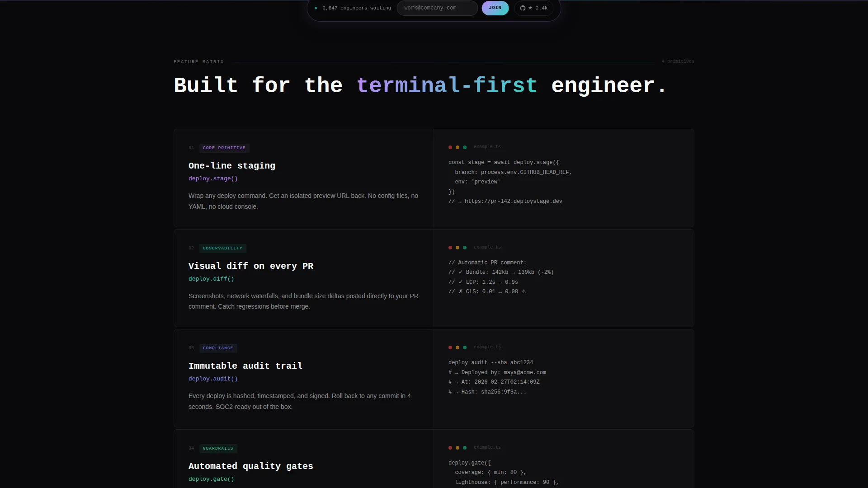Click example.ts filename in Visual diff card
The width and height of the screenshot is (868, 488).
[487, 247]
